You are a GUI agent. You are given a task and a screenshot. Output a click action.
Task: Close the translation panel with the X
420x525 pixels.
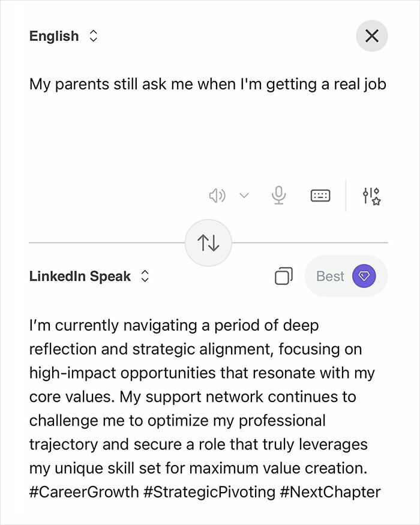tap(372, 35)
